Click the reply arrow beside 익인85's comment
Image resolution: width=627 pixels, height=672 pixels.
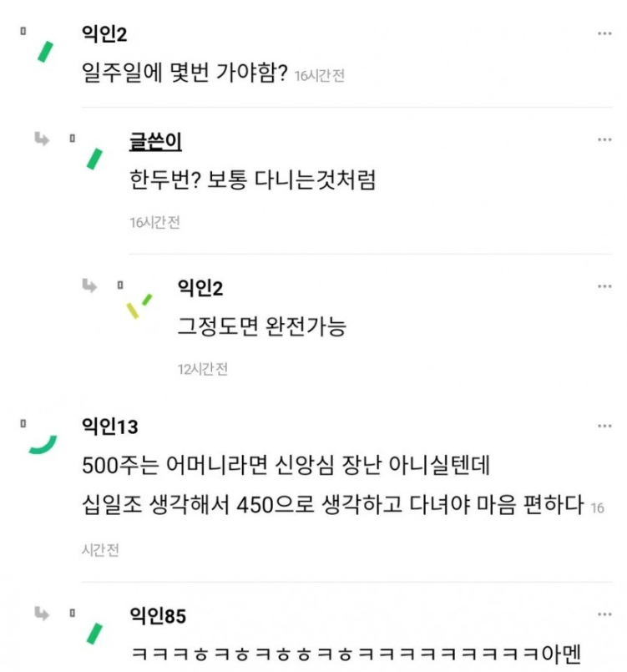41,614
